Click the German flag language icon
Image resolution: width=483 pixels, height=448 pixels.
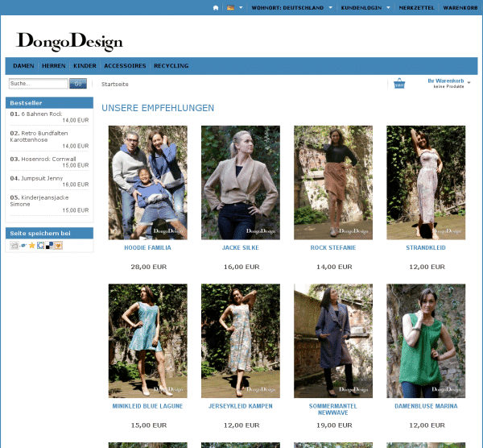[x=231, y=7]
